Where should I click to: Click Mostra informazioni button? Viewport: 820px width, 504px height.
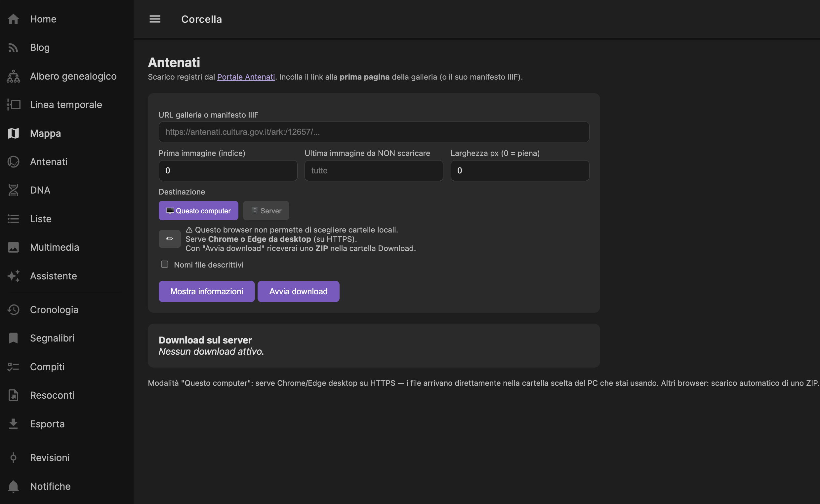tap(207, 291)
